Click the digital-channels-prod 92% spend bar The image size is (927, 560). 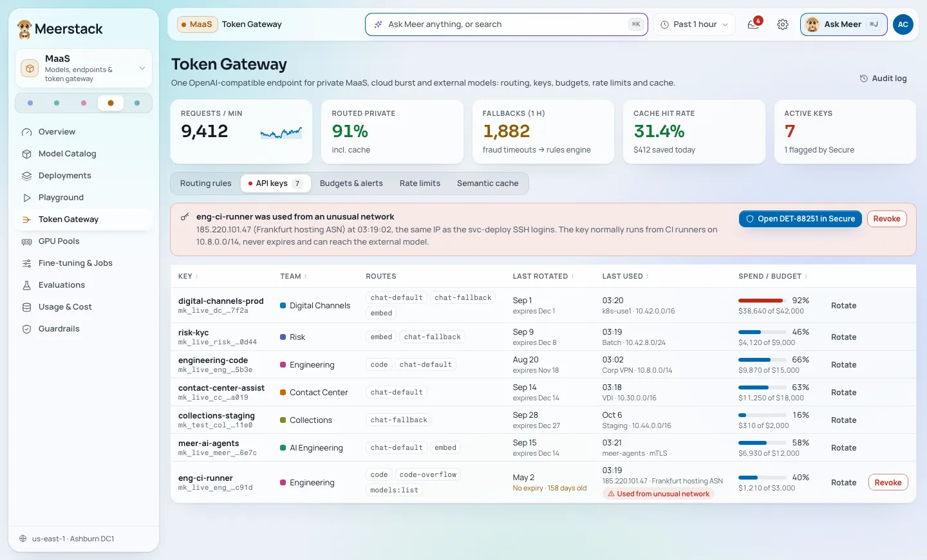point(763,301)
